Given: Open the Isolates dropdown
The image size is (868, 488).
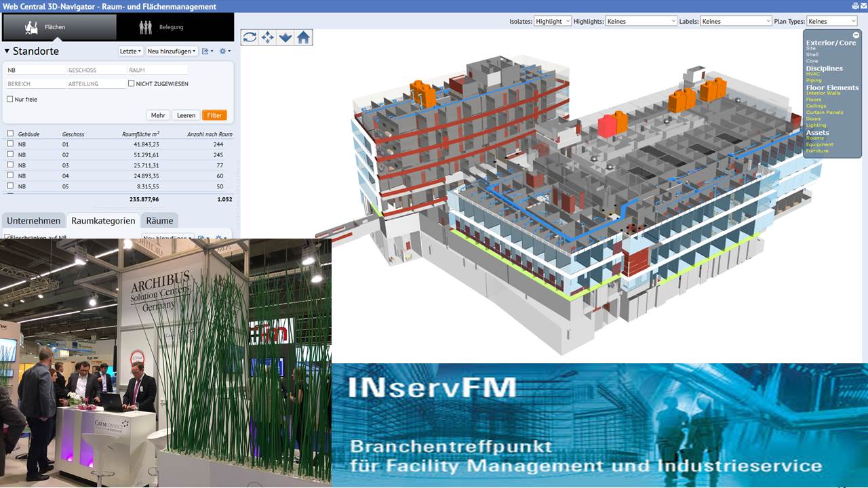Looking at the screenshot, I should [x=553, y=21].
